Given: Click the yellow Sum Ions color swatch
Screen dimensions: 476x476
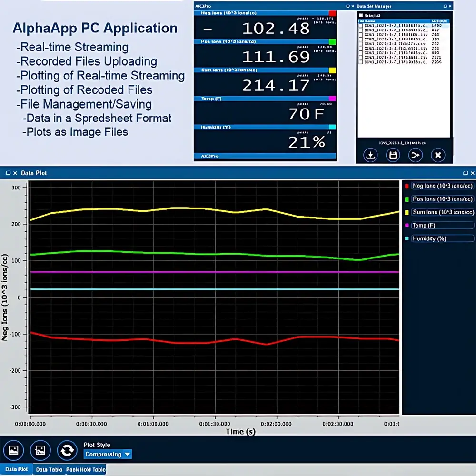Looking at the screenshot, I should (x=407, y=212).
